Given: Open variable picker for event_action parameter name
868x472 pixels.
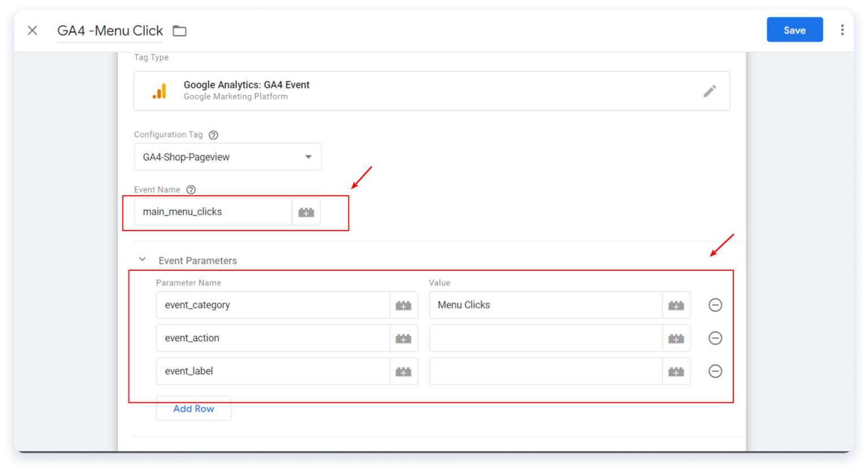Looking at the screenshot, I should 403,338.
